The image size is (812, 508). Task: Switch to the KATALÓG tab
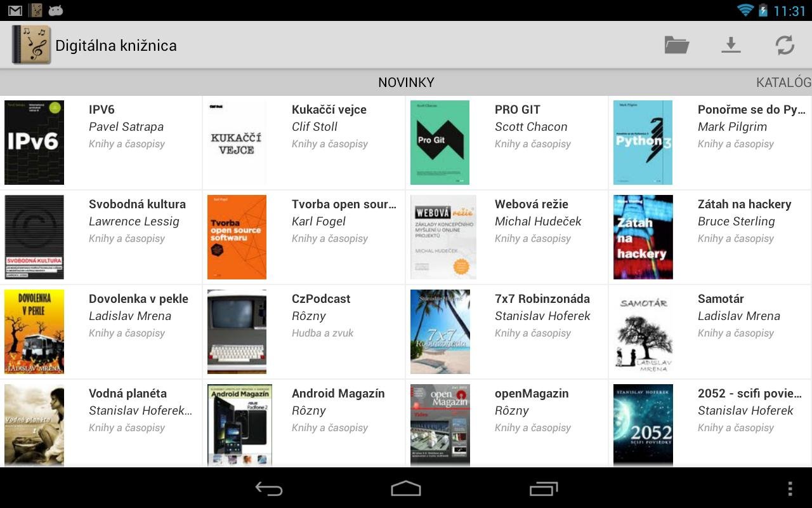pos(783,83)
